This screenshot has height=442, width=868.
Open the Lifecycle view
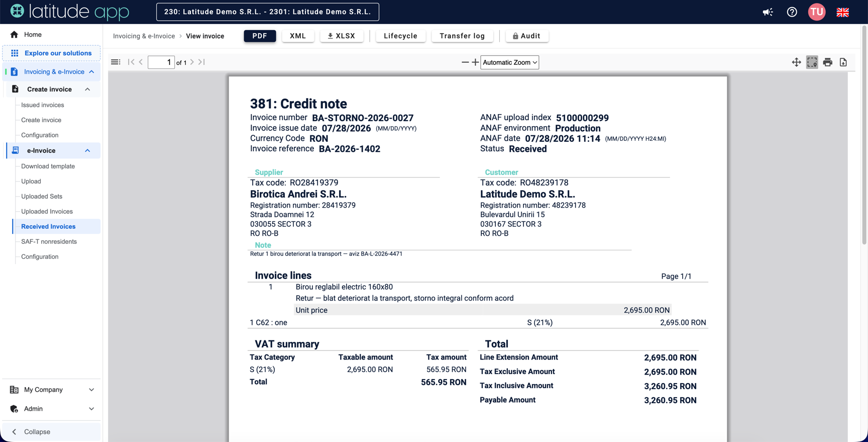click(400, 36)
